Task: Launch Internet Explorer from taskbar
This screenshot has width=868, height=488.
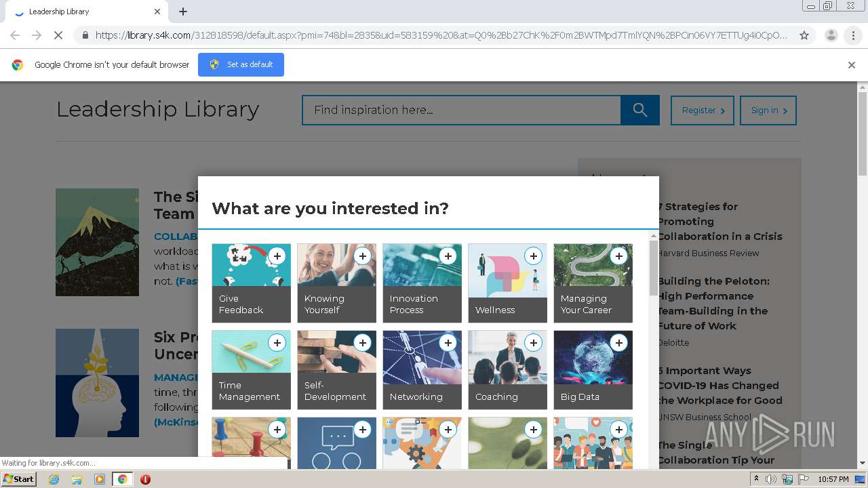Action: [x=54, y=479]
